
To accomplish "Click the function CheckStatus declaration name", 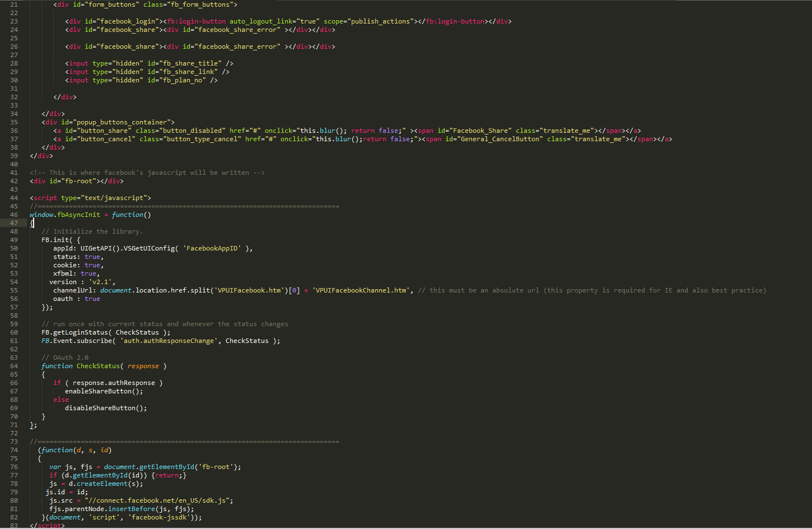I will tap(98, 366).
